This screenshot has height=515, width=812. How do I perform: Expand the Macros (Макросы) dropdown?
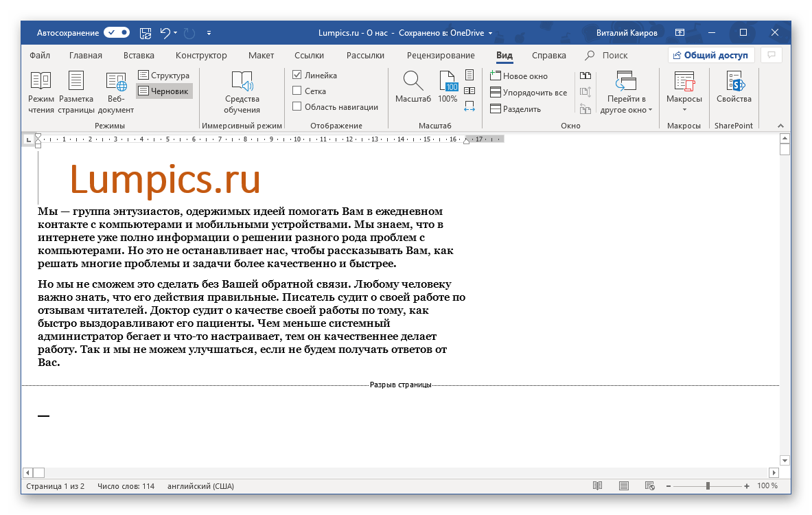pyautogui.click(x=684, y=109)
